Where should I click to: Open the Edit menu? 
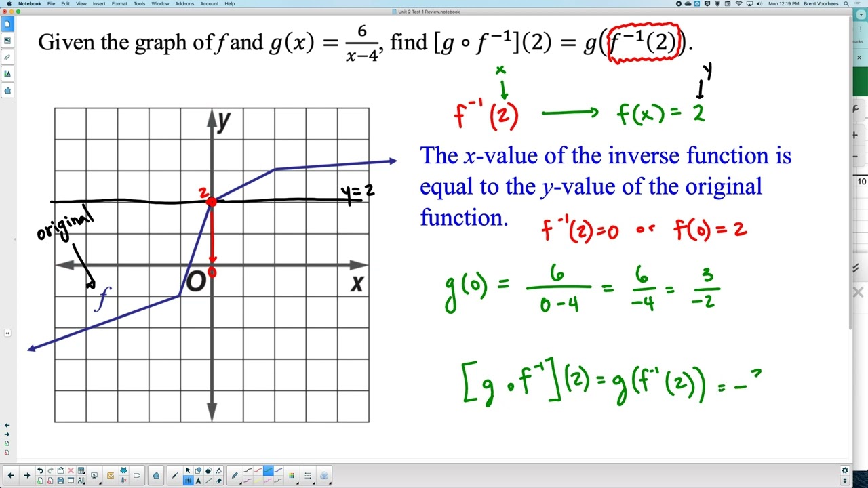[65, 3]
